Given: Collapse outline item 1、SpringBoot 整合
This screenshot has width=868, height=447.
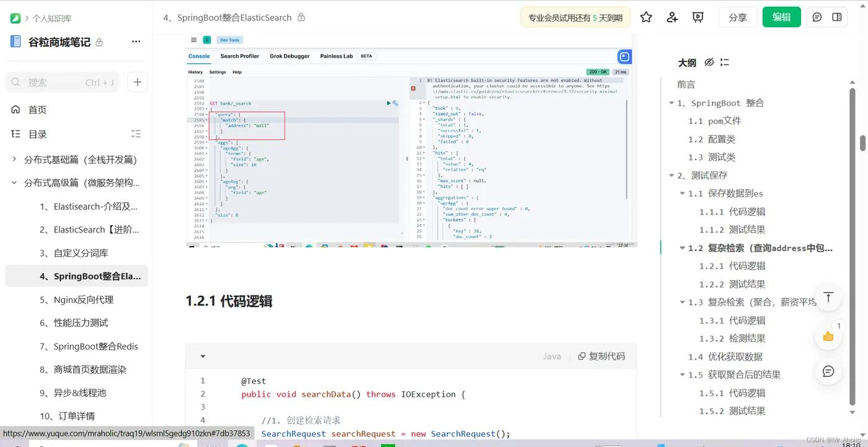Looking at the screenshot, I should click(x=671, y=103).
